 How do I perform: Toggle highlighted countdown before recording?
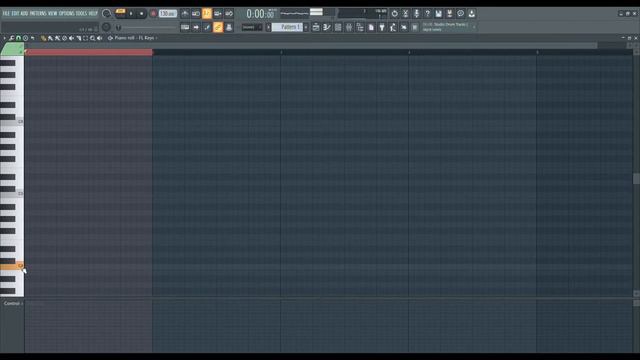coord(207,13)
